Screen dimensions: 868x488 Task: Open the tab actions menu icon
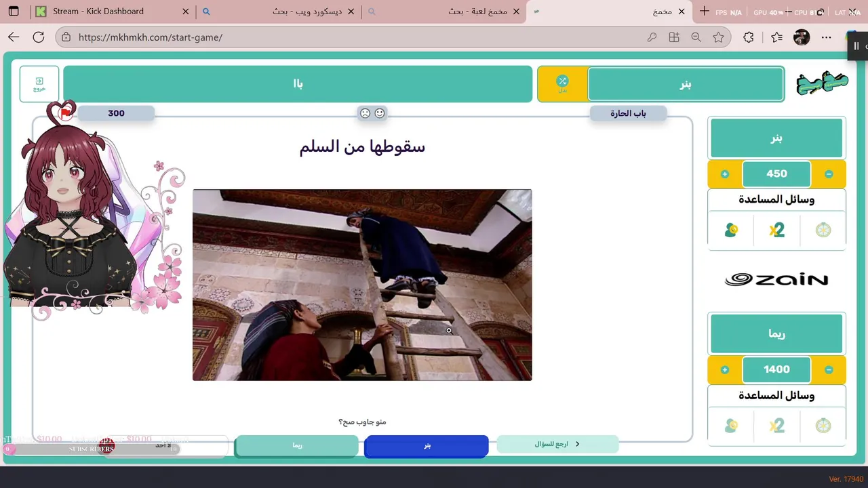click(14, 12)
